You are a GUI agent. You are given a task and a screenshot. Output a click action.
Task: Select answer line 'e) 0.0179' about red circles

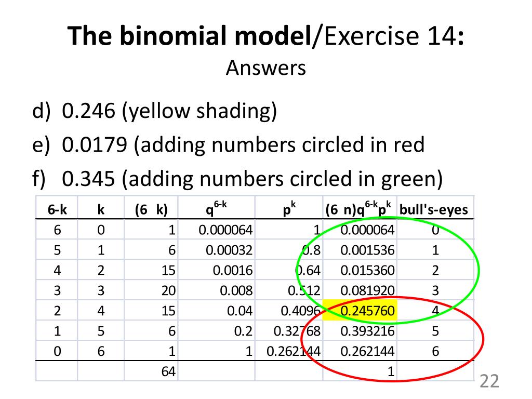pyautogui.click(x=229, y=145)
